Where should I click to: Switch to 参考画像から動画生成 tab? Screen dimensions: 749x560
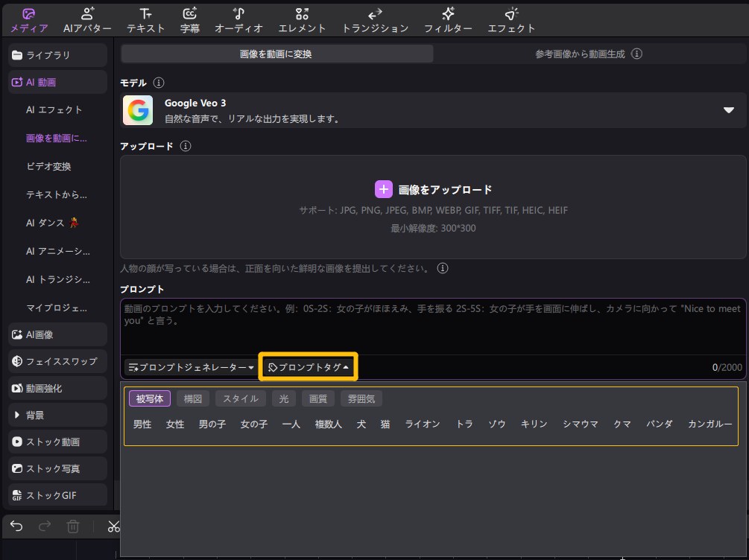[x=589, y=54]
